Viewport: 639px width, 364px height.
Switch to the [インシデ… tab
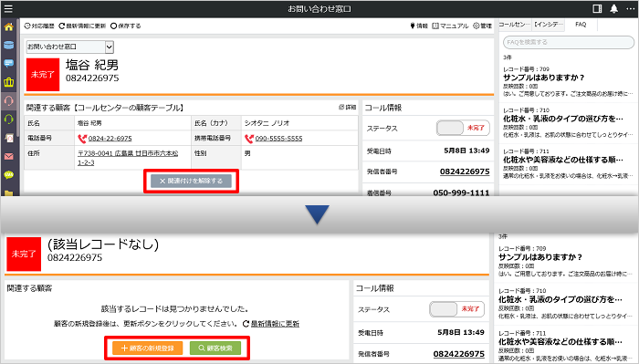(x=549, y=25)
